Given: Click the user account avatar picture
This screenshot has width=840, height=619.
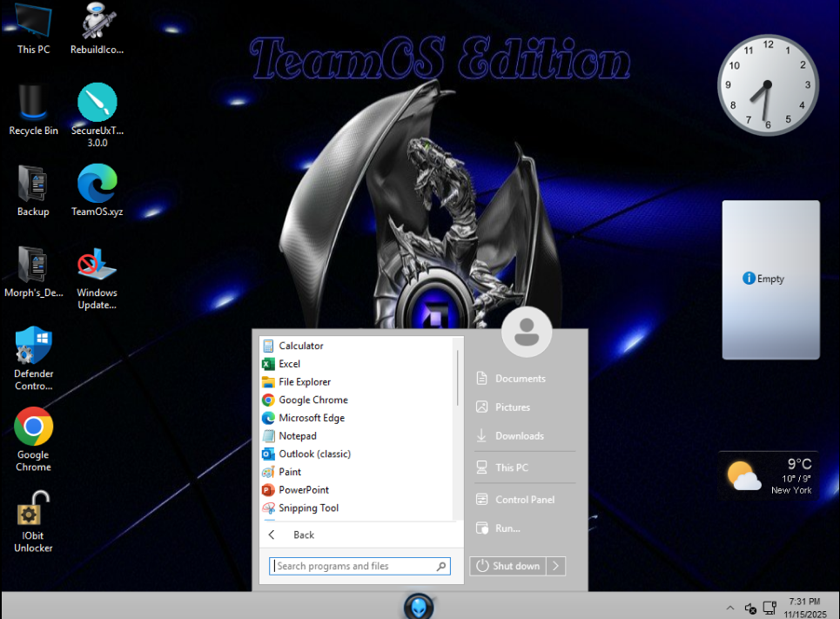Looking at the screenshot, I should 527,332.
